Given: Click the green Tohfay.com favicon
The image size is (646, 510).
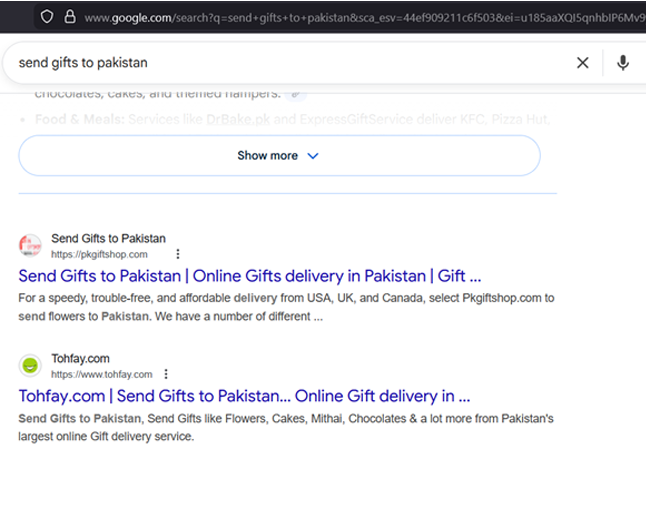Looking at the screenshot, I should (x=31, y=365).
